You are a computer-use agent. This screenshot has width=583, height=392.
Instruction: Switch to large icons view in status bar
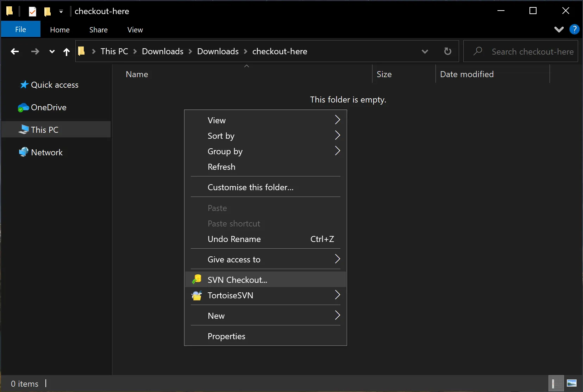coord(572,383)
